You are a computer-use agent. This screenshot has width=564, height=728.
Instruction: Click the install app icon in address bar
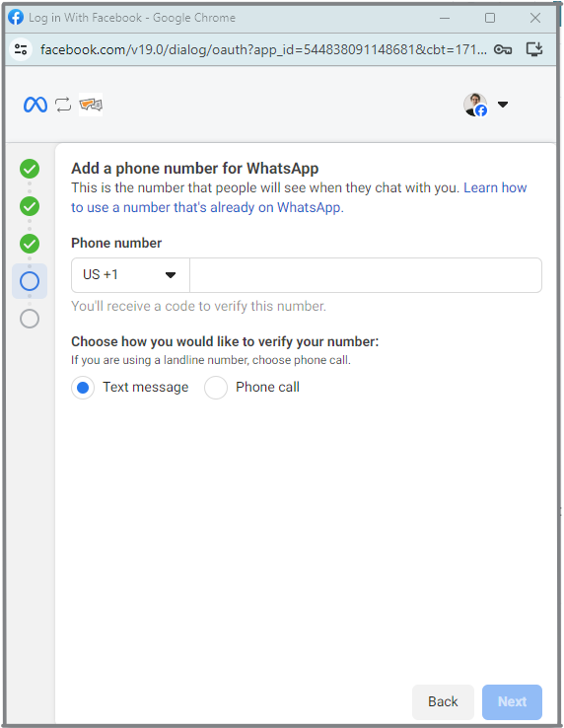tap(534, 49)
